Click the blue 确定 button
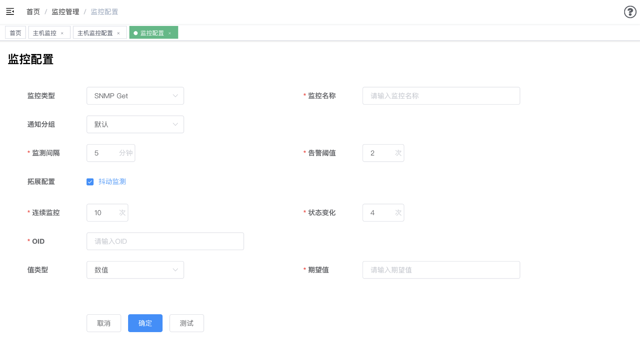Screen dimensions: 640x364 (x=145, y=323)
